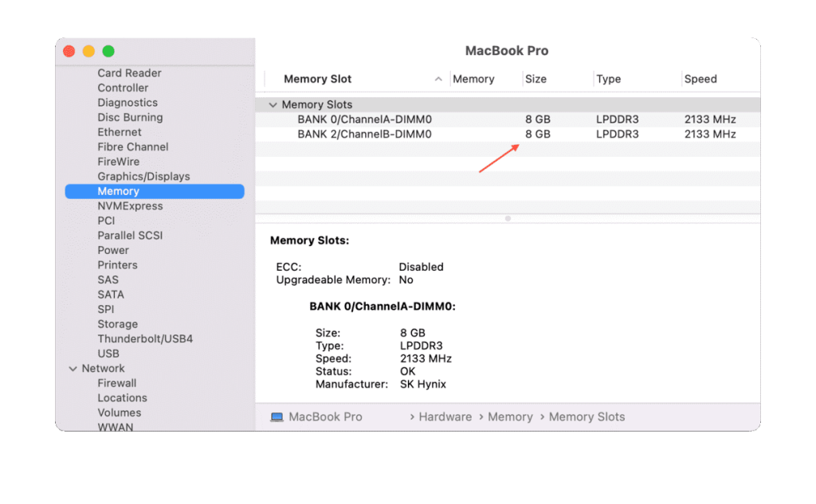This screenshot has width=816, height=504.
Task: Sort by the Speed column header
Action: point(700,79)
